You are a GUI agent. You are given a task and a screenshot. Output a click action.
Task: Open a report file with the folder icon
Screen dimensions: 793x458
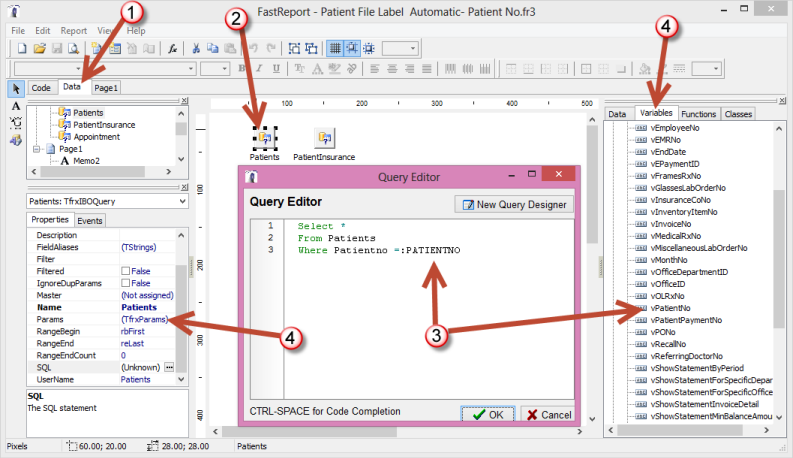[x=39, y=49]
